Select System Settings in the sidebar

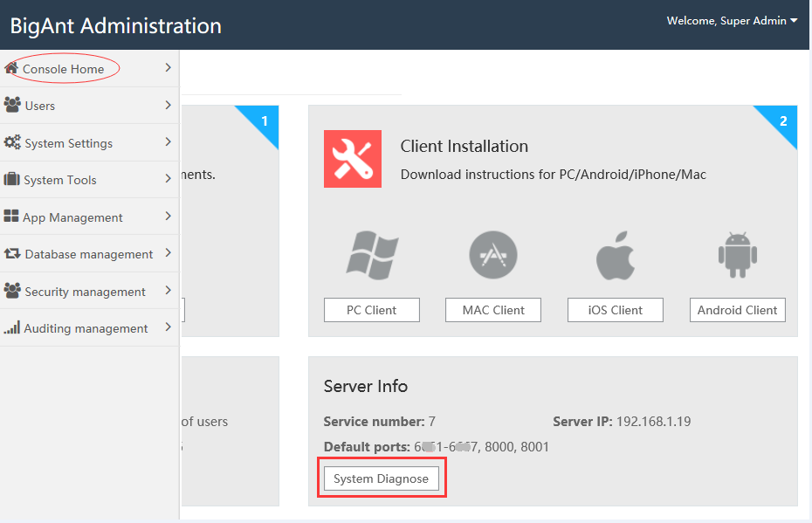pyautogui.click(x=90, y=142)
